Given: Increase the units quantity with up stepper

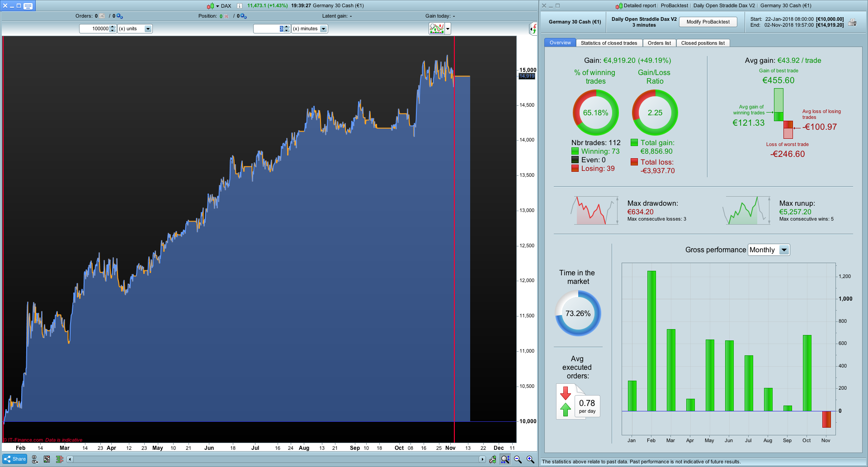Looking at the screenshot, I should (113, 27).
